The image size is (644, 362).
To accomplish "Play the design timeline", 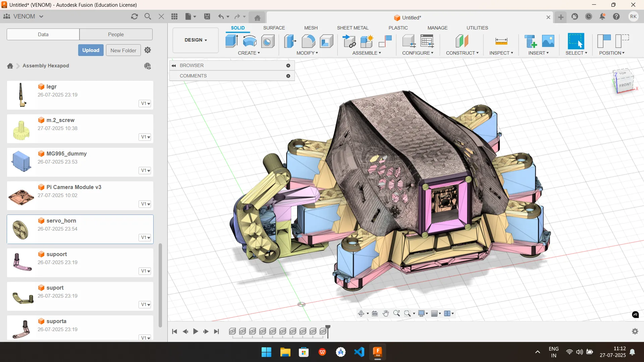I will pos(196,331).
